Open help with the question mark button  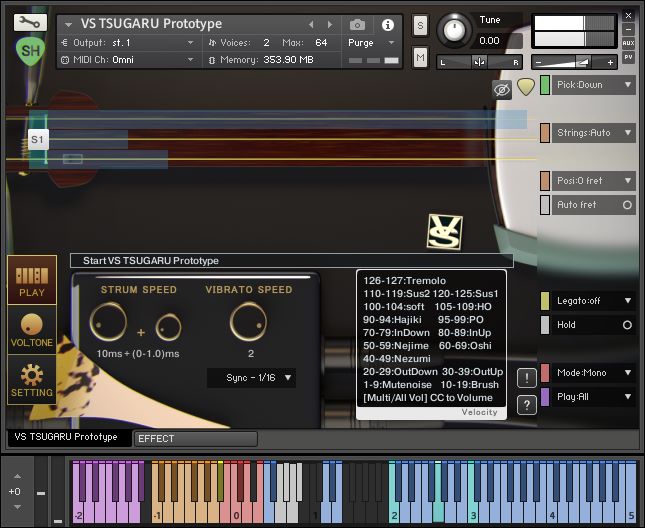pos(527,405)
